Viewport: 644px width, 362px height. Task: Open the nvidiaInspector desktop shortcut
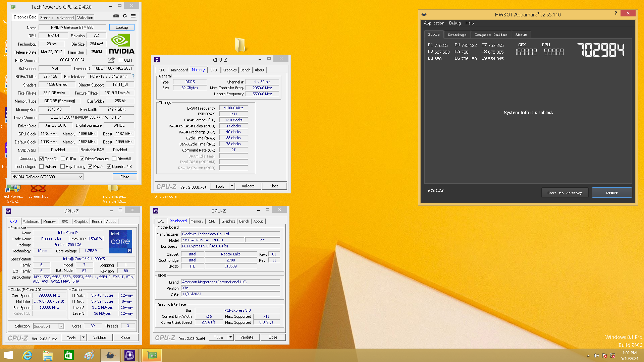(114, 194)
